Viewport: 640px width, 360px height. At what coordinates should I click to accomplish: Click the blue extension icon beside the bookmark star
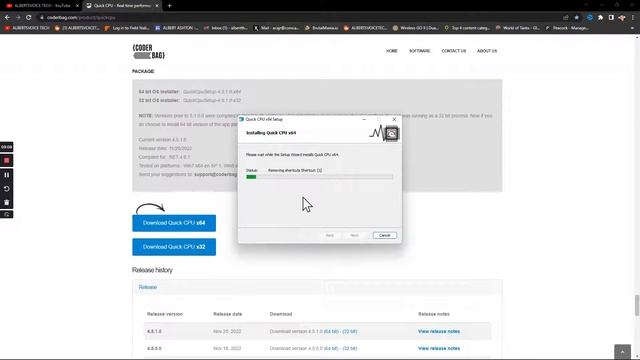[590, 18]
